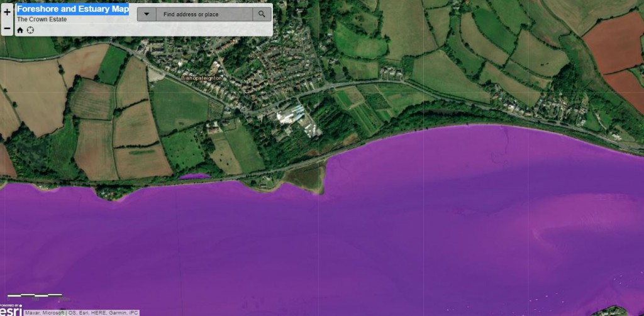
Task: Open the search source dropdown arrow
Action: pyautogui.click(x=147, y=14)
